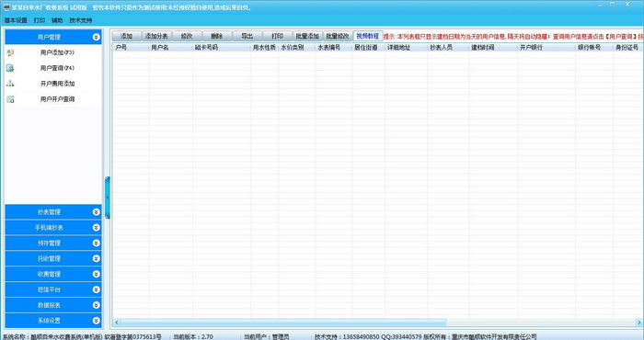Click the 用户开户查询 sidebar icon
644x340 pixels.
(10, 99)
